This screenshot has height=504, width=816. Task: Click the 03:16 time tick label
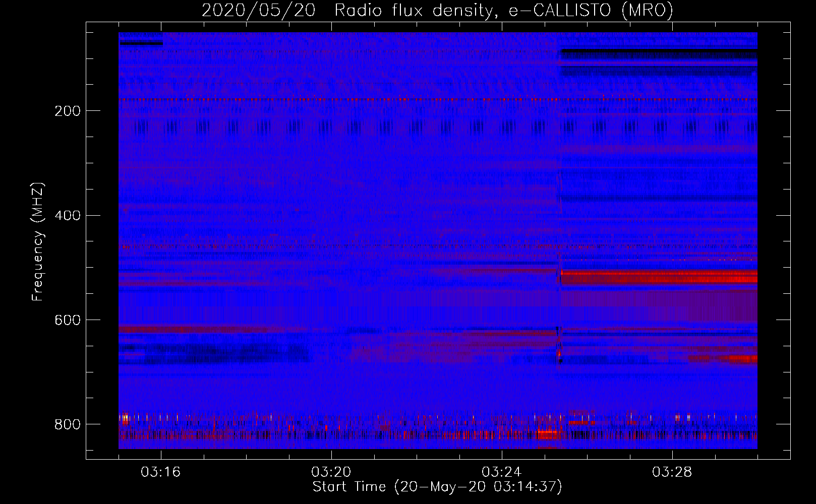coord(161,472)
